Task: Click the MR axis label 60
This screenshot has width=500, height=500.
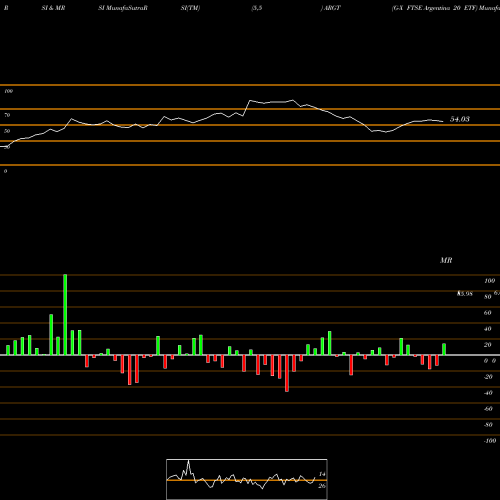Action: [488, 313]
